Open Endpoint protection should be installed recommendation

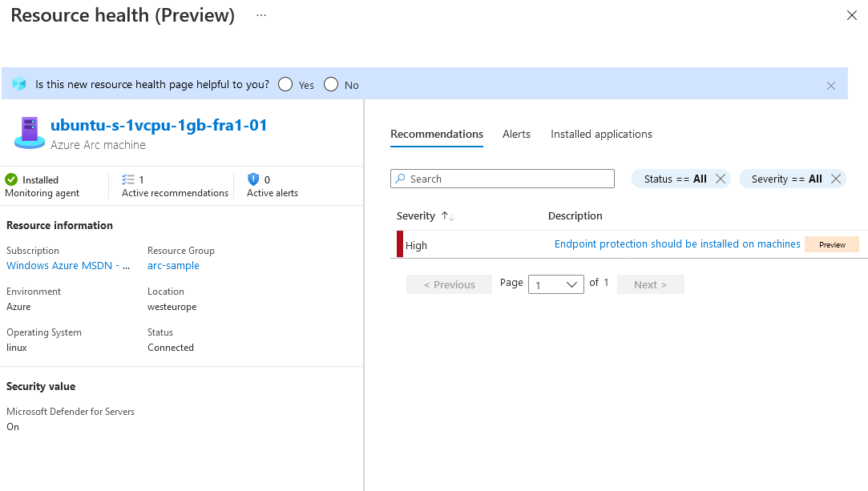pos(677,243)
